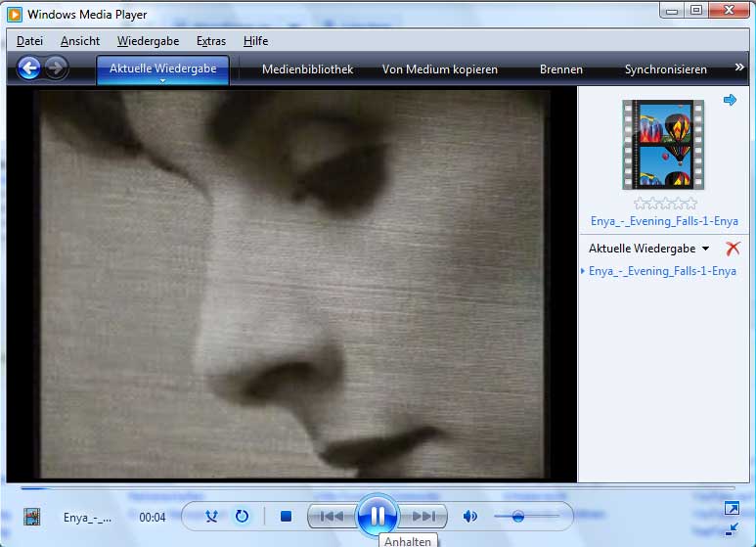Click the truncated Enya_-_... track title

pos(87,518)
